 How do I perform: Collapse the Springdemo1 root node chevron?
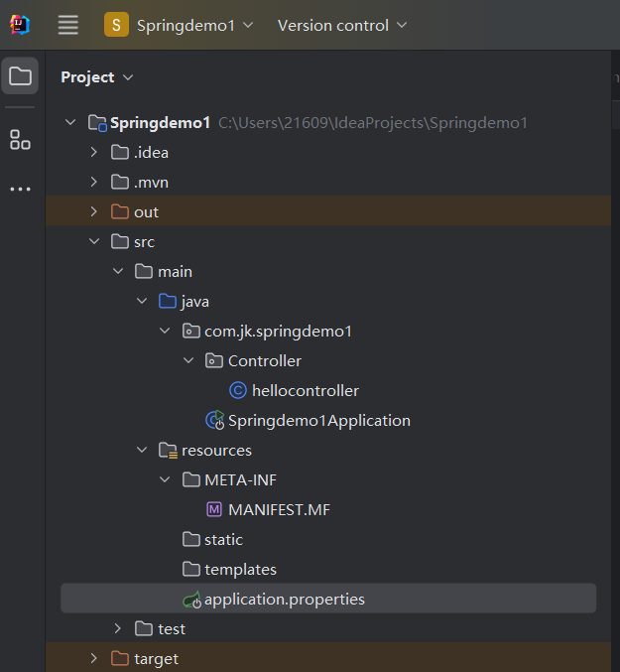pos(70,122)
